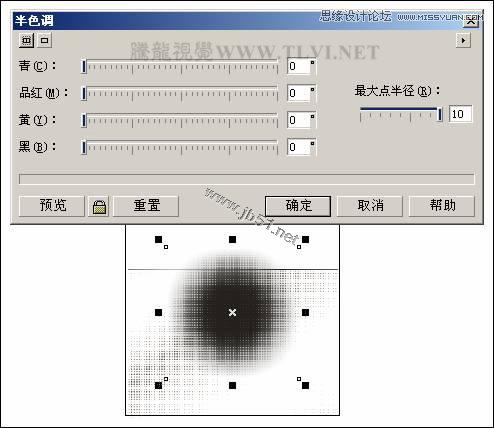Click the small hollow node near top-left handle
Image resolution: width=494 pixels, height=428 pixels.
pos(166,247)
